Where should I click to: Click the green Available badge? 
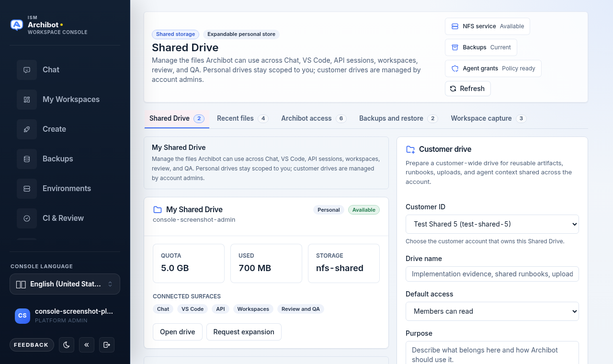pyautogui.click(x=364, y=210)
